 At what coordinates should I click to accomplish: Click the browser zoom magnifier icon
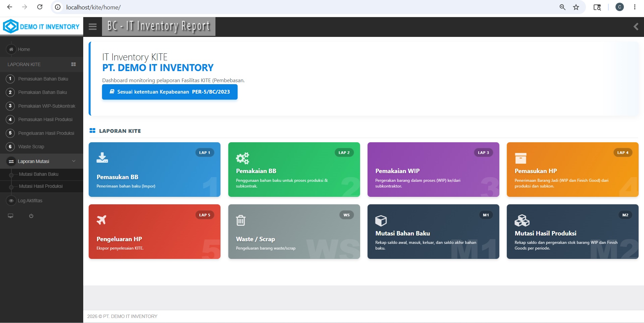click(562, 7)
